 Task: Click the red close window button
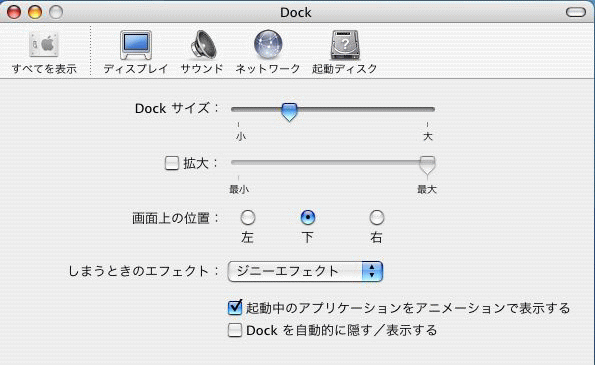14,12
